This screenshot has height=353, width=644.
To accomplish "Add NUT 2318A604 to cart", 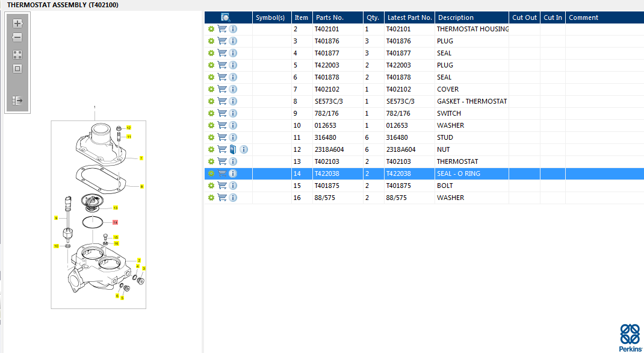I will (222, 149).
